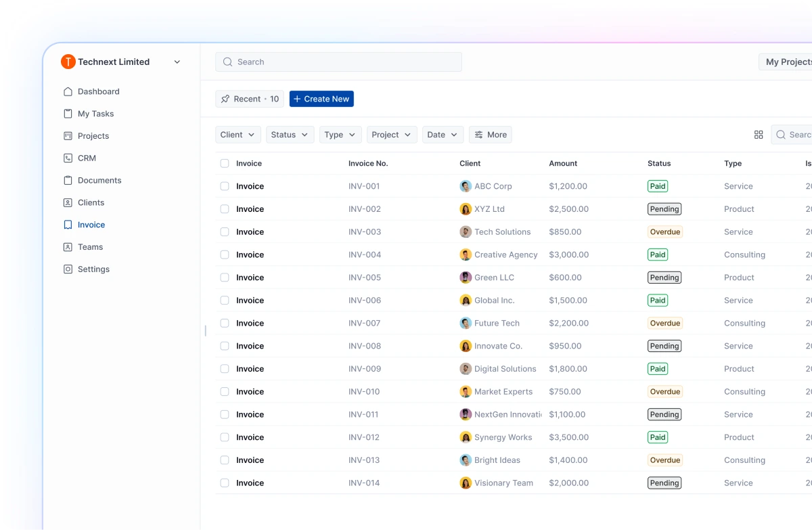Click the Innovate Co. client avatar
This screenshot has height=530, width=812.
click(466, 346)
